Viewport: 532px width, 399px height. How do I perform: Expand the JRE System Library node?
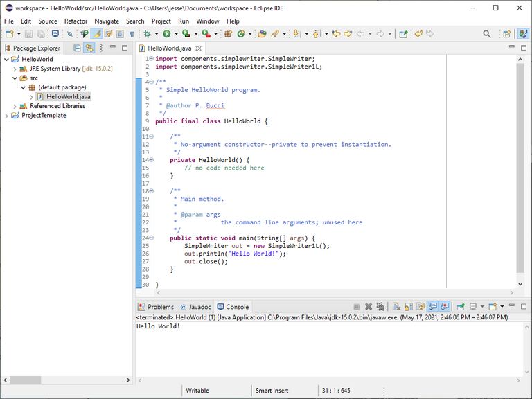15,69
